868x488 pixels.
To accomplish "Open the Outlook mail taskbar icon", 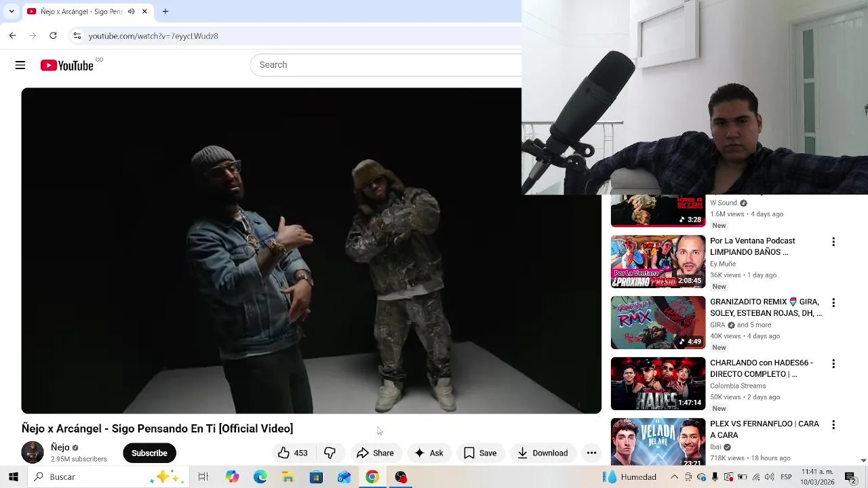I will pyautogui.click(x=344, y=477).
